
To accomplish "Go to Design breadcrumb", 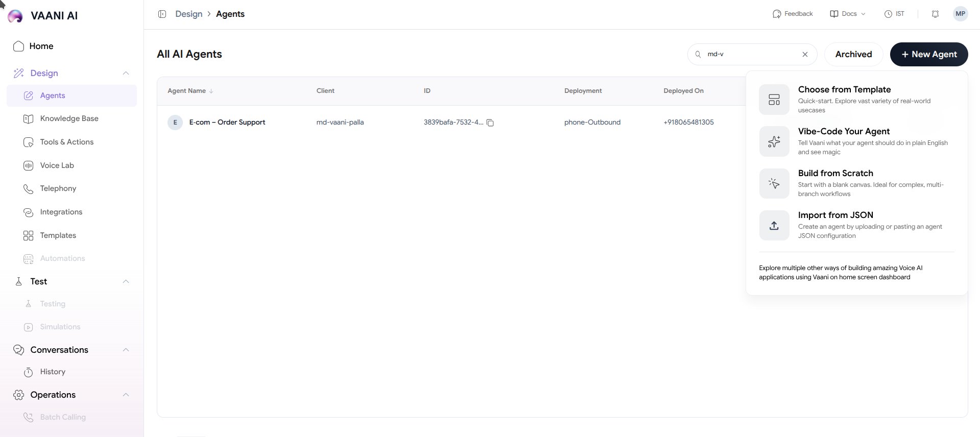I will click(188, 14).
